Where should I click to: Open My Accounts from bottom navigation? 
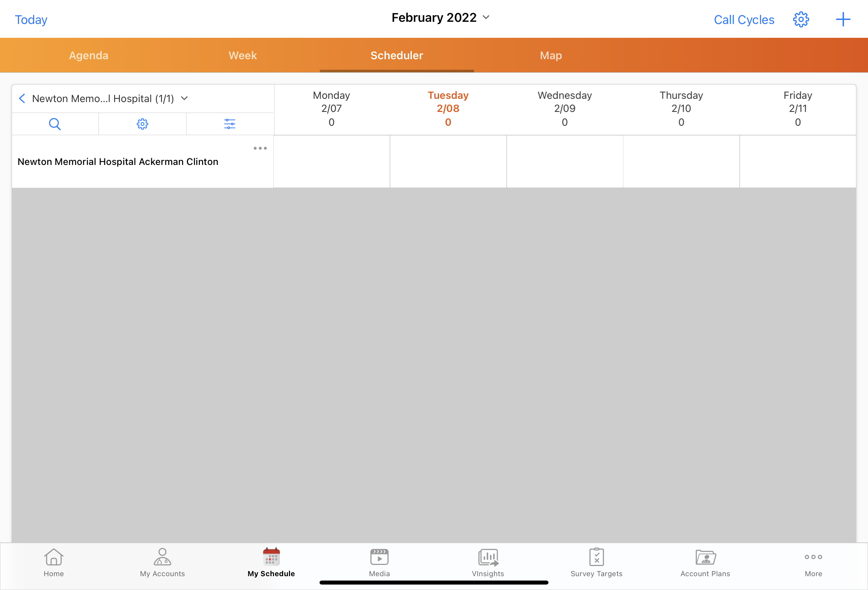click(162, 562)
